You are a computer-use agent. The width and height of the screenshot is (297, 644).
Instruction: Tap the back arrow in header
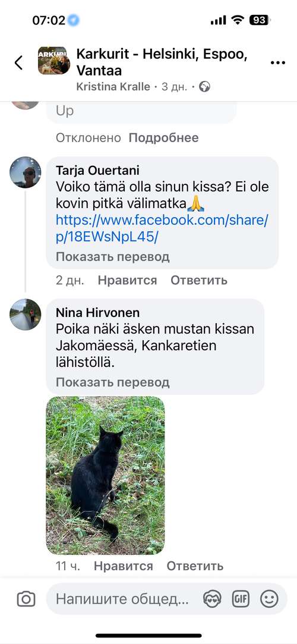(x=18, y=63)
